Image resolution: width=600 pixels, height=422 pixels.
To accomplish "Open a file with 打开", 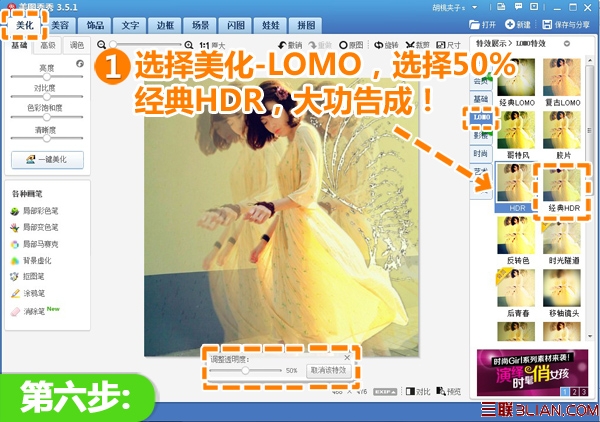I will (x=483, y=25).
